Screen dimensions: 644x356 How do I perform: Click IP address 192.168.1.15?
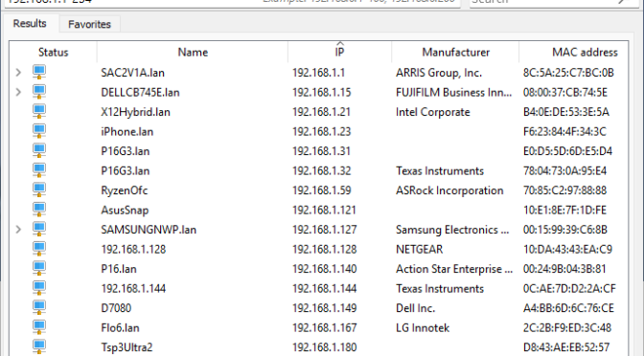(322, 92)
